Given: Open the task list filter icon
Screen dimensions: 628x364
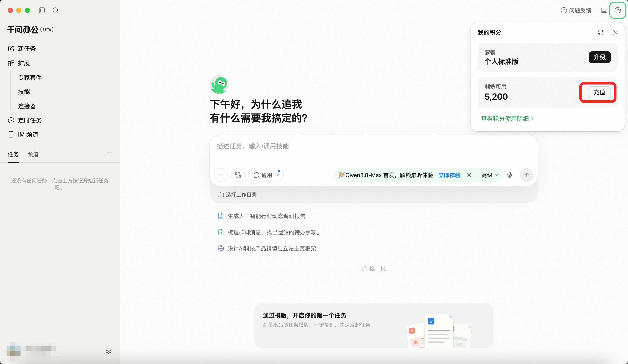Looking at the screenshot, I should coord(109,154).
